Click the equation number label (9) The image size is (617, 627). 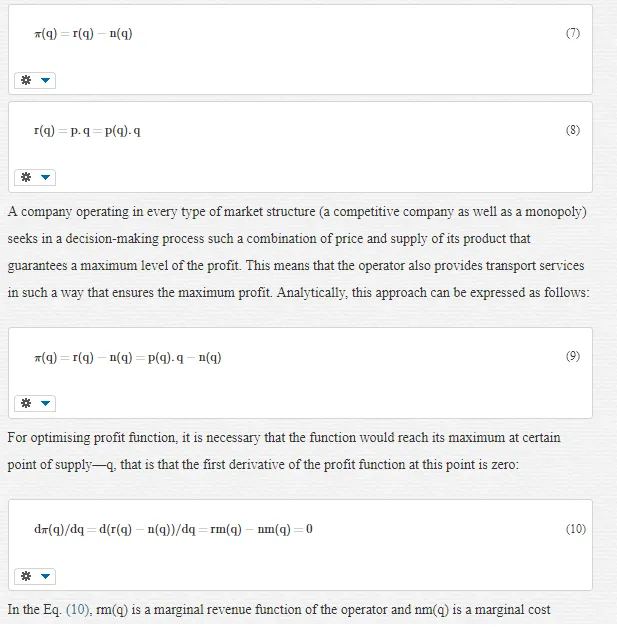[573, 356]
